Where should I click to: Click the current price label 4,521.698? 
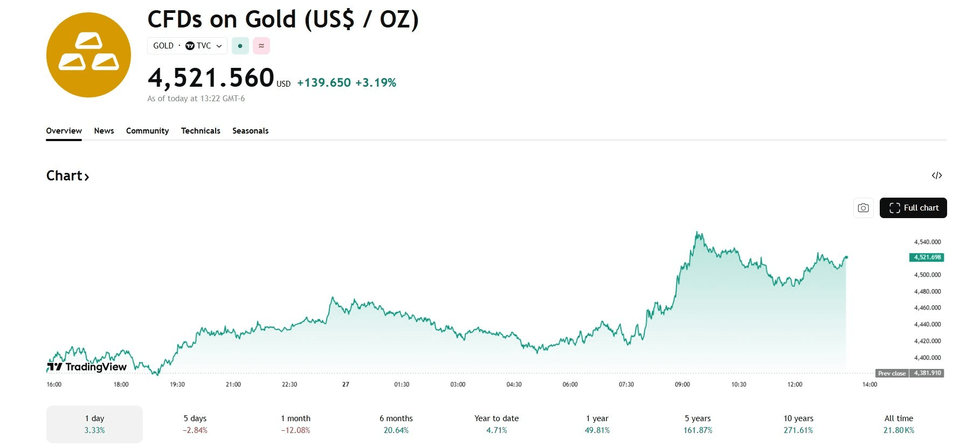coord(927,257)
